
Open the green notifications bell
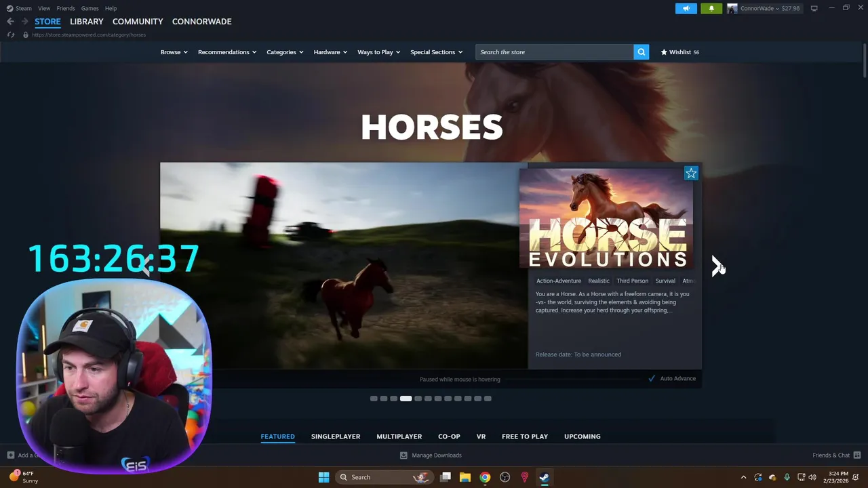[711, 8]
